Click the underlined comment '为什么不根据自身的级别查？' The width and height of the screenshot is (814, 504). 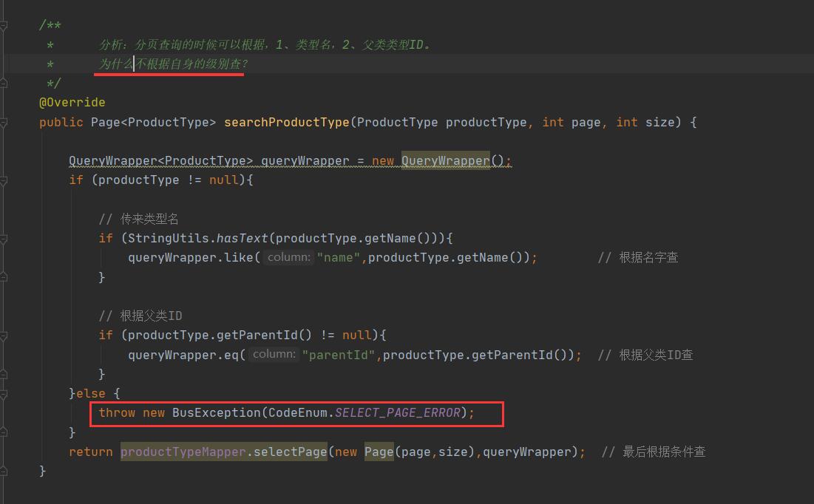coord(174,64)
